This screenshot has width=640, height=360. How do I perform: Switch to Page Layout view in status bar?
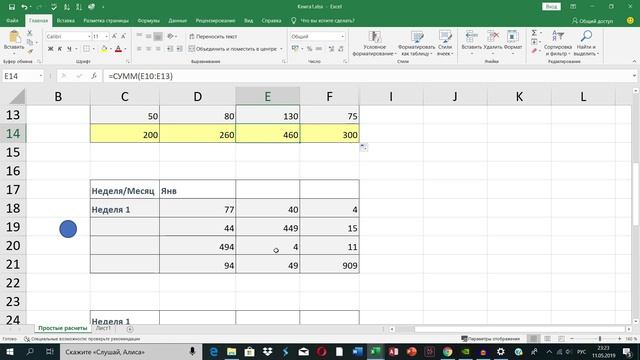pyautogui.click(x=547, y=339)
